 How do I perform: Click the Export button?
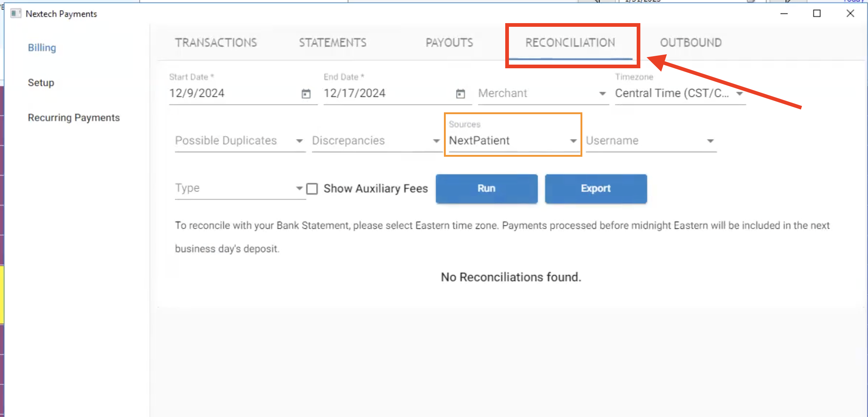(596, 189)
